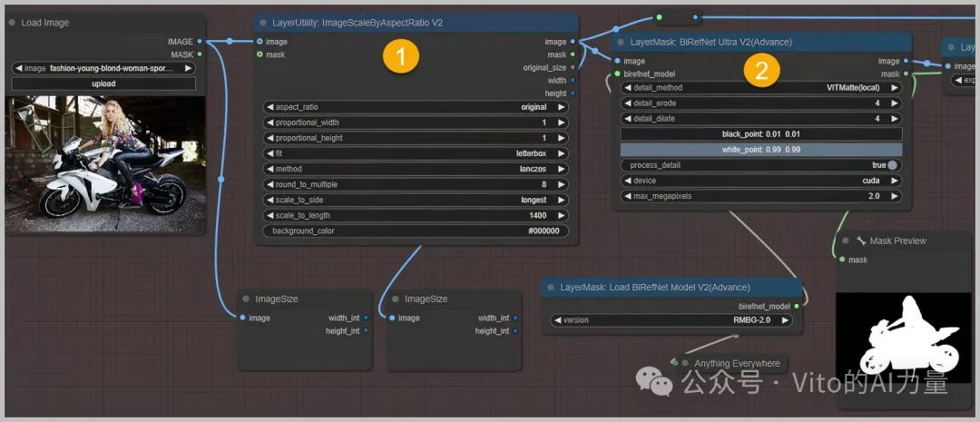Collapse the BiRefNet Ultra V2 node via title dot
Screen dimensions: 980x422
click(621, 42)
